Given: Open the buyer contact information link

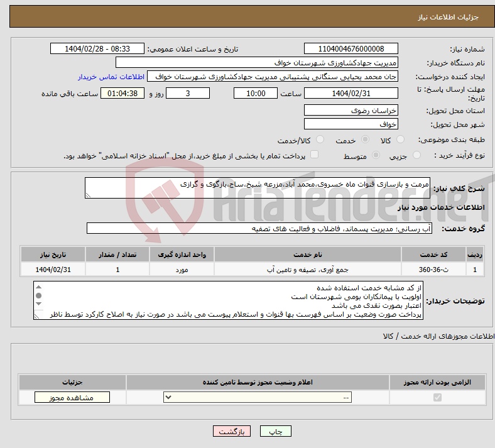Looking at the screenshot, I should pyautogui.click(x=111, y=77).
